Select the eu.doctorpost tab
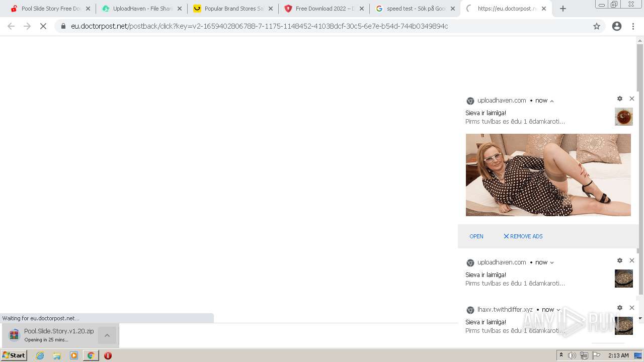 pos(506,9)
